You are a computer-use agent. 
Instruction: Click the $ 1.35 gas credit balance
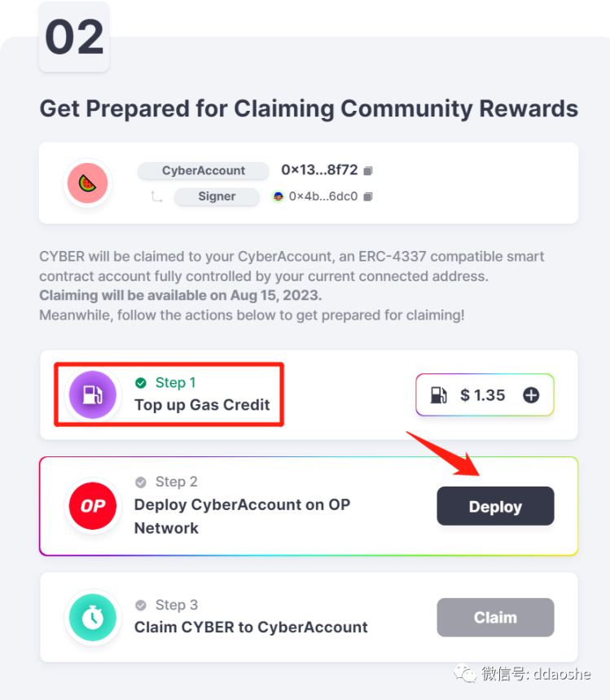(482, 395)
